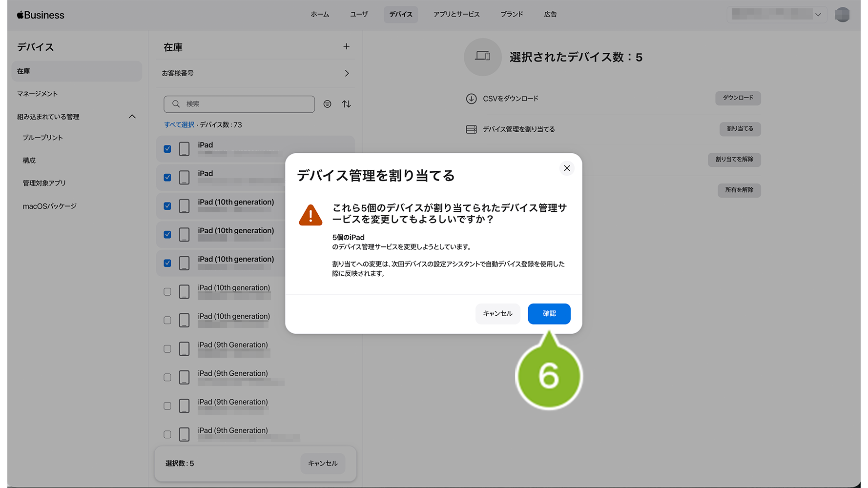Check the first iPad (9th Generation) checkbox

167,349
